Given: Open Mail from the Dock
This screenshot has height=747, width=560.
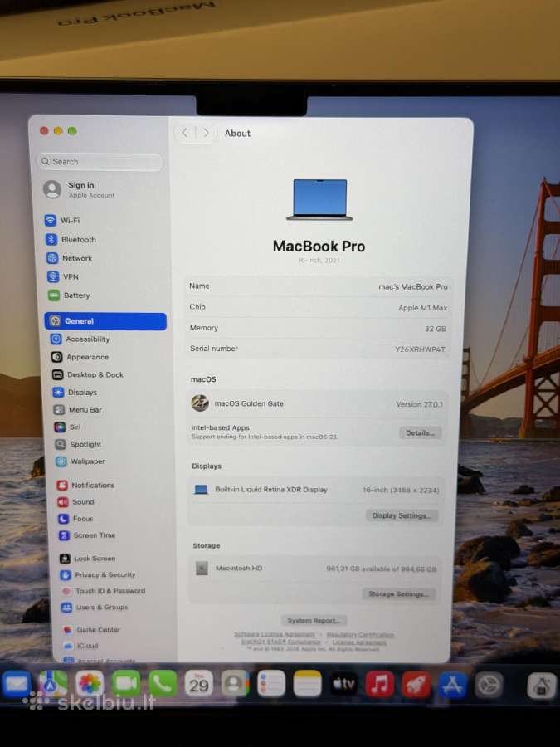Looking at the screenshot, I should [17, 684].
